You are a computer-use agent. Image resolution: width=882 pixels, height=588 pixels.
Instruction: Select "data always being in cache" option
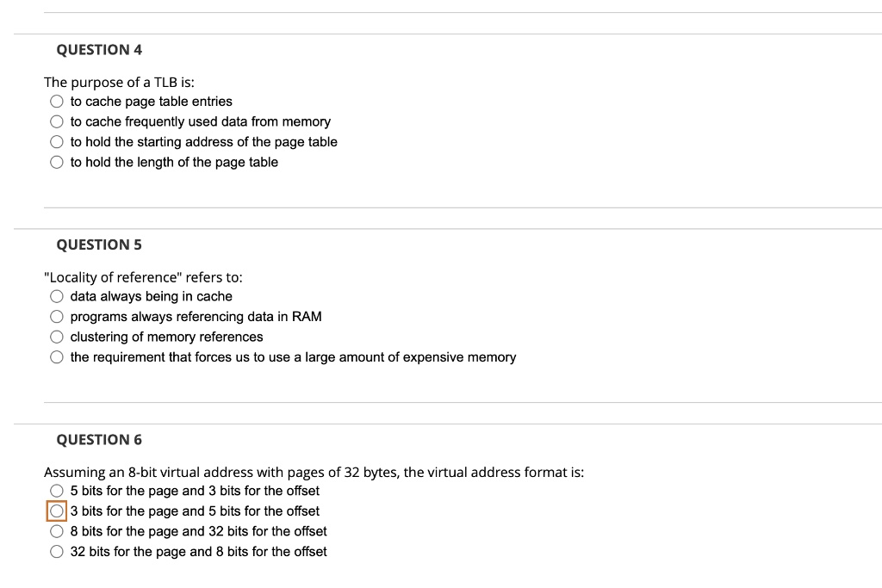56,296
